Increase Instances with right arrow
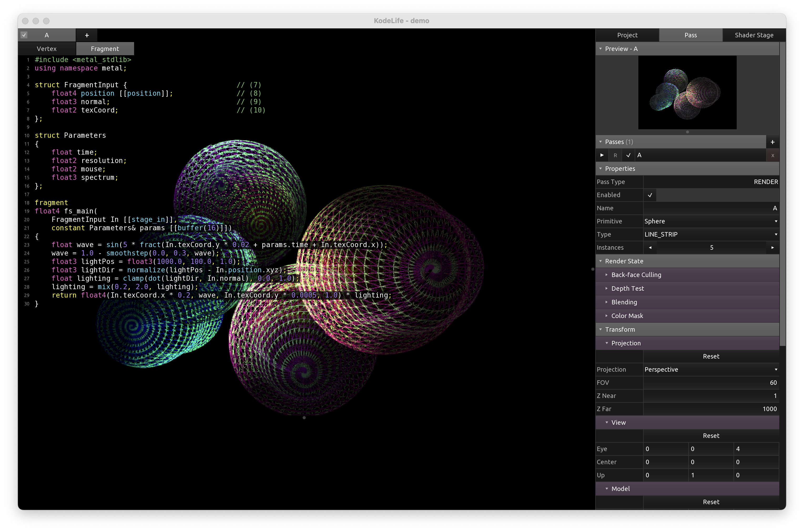 773,248
